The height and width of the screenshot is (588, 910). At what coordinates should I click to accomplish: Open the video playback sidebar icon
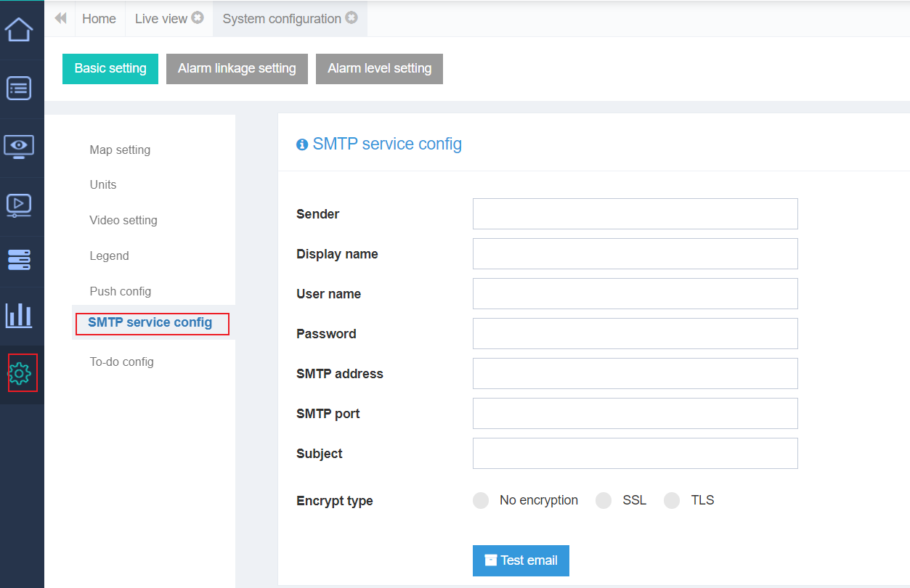[x=19, y=205]
